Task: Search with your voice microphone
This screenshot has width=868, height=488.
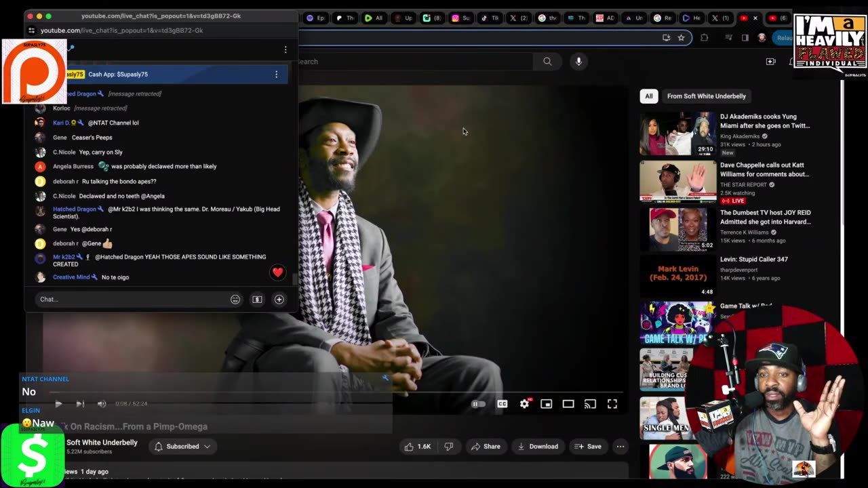Action: tap(578, 62)
